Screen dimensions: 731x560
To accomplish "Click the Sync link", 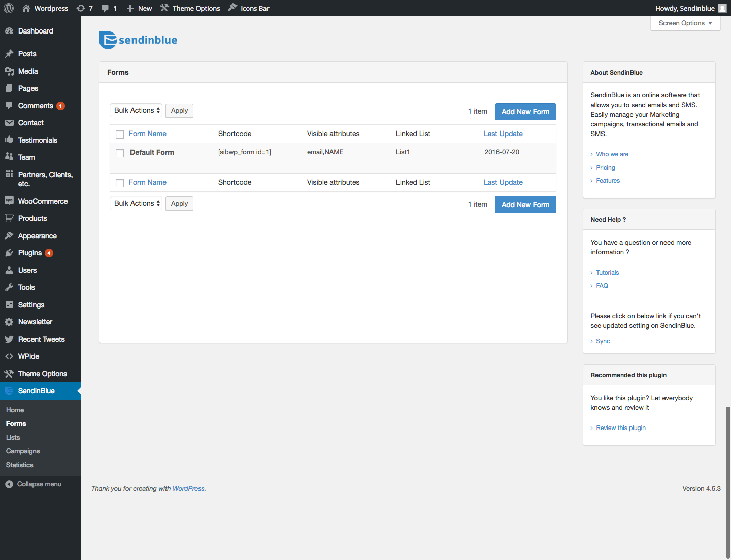I will click(603, 341).
